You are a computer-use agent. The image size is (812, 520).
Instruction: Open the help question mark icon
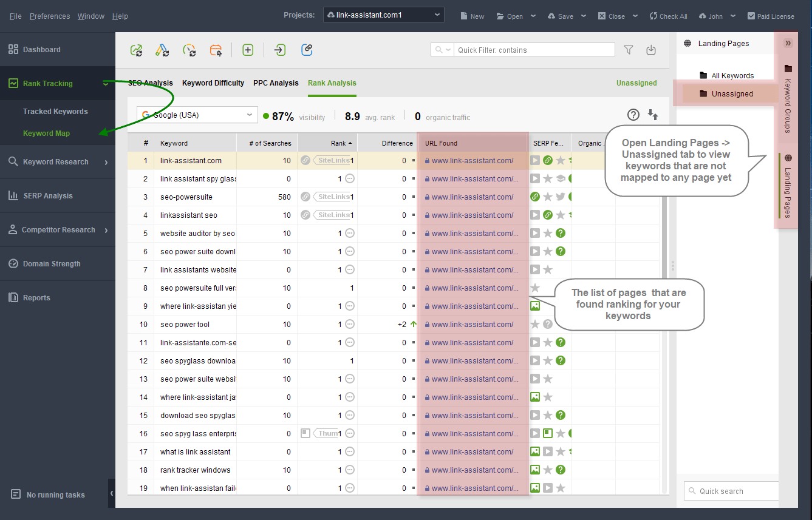633,115
